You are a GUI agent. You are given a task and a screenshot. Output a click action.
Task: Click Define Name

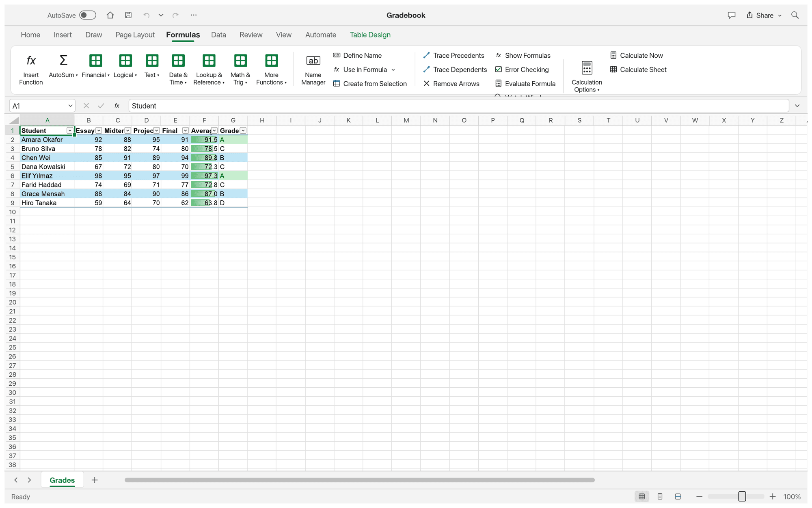point(357,55)
